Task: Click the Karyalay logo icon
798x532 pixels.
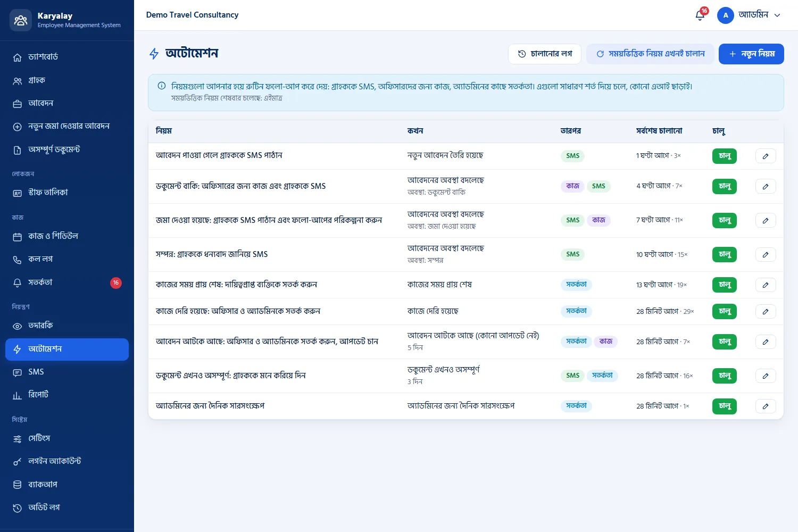Action: (21, 20)
